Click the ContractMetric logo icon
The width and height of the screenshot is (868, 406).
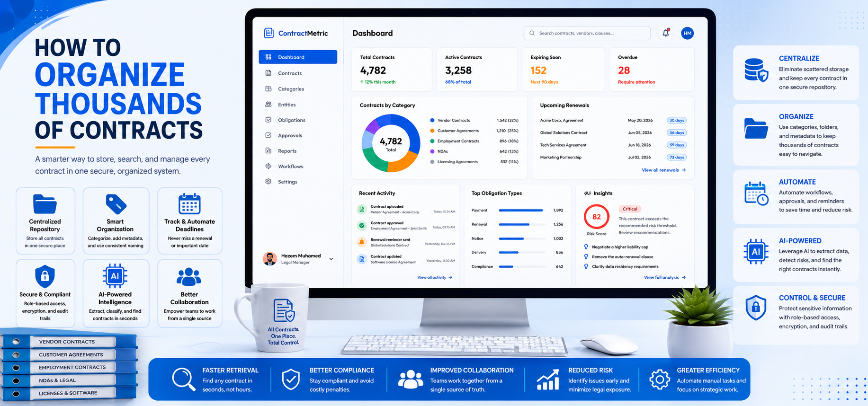[269, 33]
